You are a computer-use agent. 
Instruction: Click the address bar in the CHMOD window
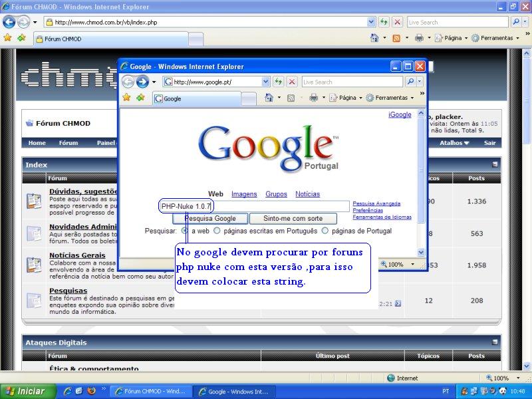coord(205,23)
